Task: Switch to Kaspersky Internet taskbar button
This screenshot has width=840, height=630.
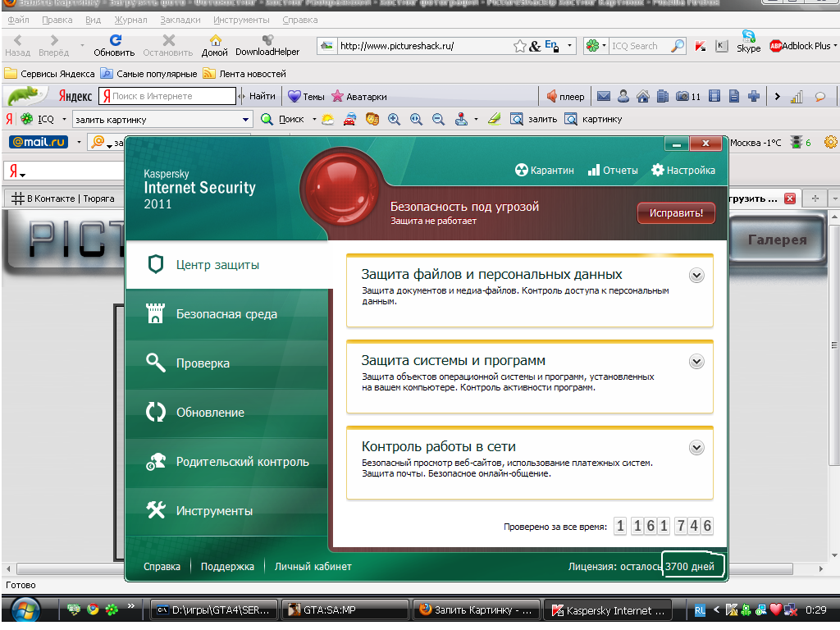Action: pyautogui.click(x=608, y=610)
